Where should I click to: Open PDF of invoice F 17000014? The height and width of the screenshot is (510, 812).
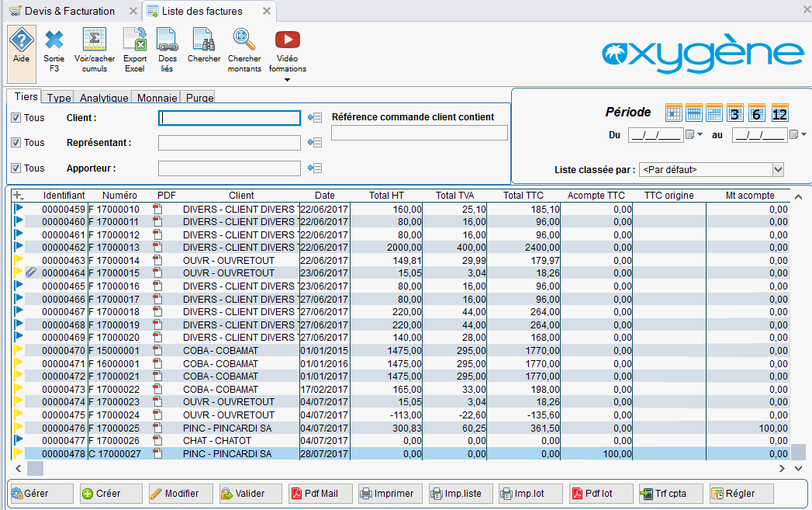(x=157, y=260)
